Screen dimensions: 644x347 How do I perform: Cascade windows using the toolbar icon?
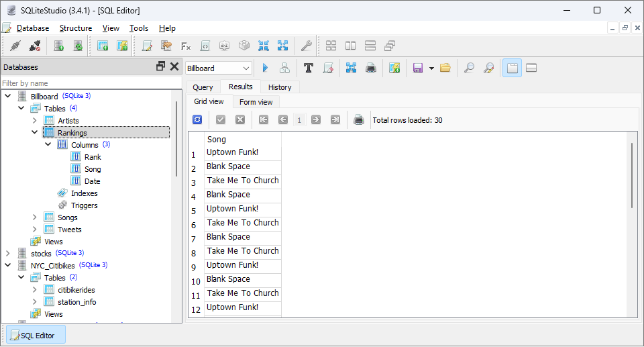click(x=389, y=46)
